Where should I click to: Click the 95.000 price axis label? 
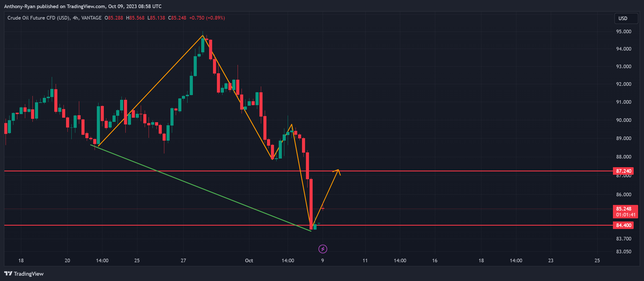[x=624, y=32]
